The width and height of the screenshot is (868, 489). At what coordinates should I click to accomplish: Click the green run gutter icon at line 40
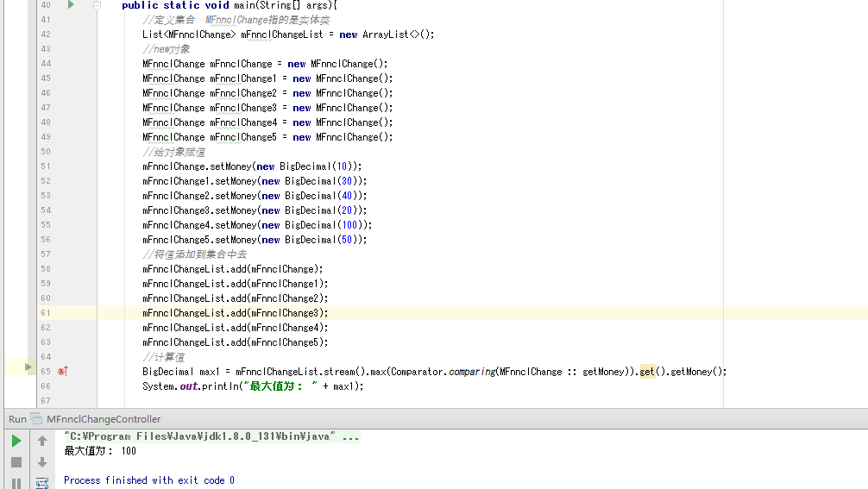coord(71,5)
